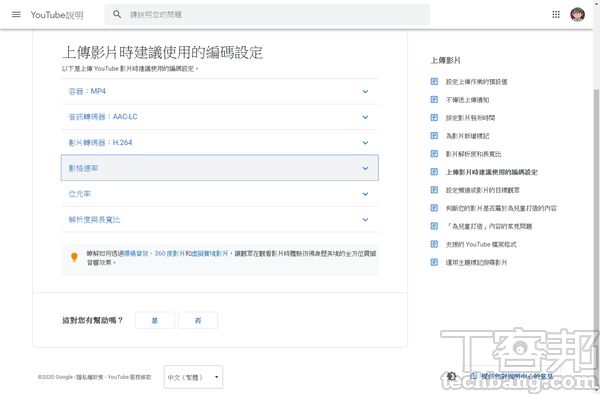This screenshot has height=394, width=600.
Task: Focus the help search field
Action: [267, 15]
